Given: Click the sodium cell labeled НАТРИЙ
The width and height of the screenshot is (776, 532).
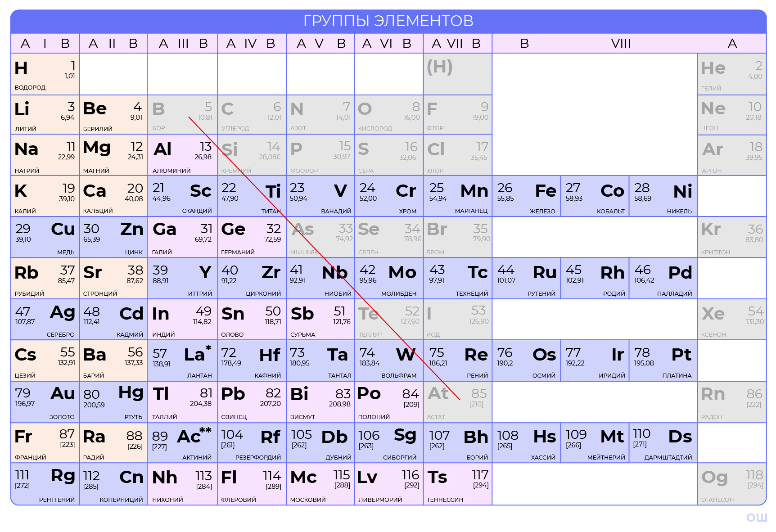Looking at the screenshot, I should pyautogui.click(x=45, y=155).
